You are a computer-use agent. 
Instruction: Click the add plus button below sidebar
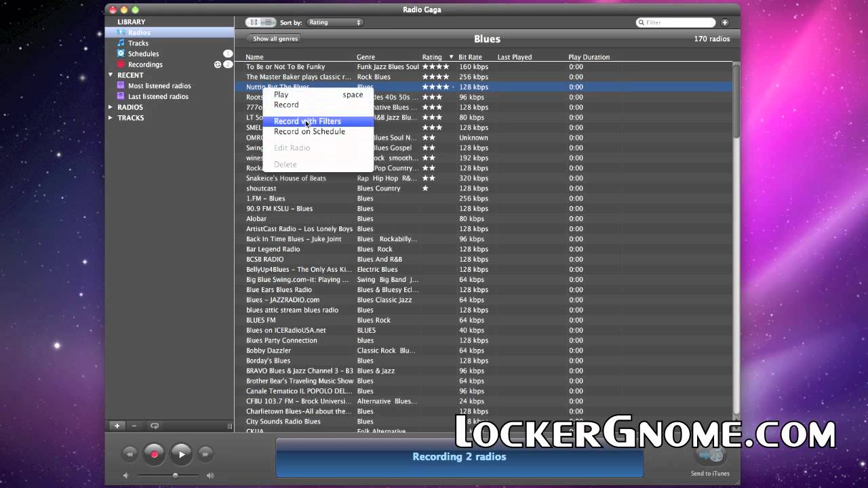click(117, 426)
